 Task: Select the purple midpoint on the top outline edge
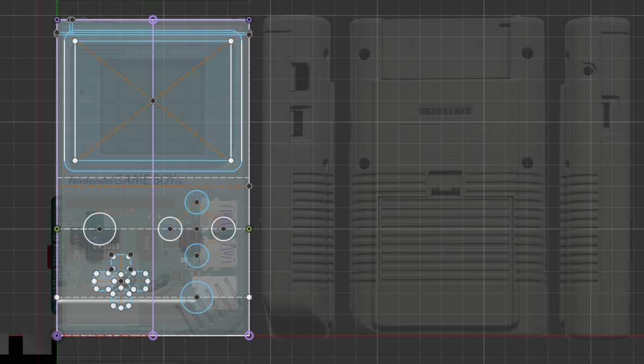153,20
